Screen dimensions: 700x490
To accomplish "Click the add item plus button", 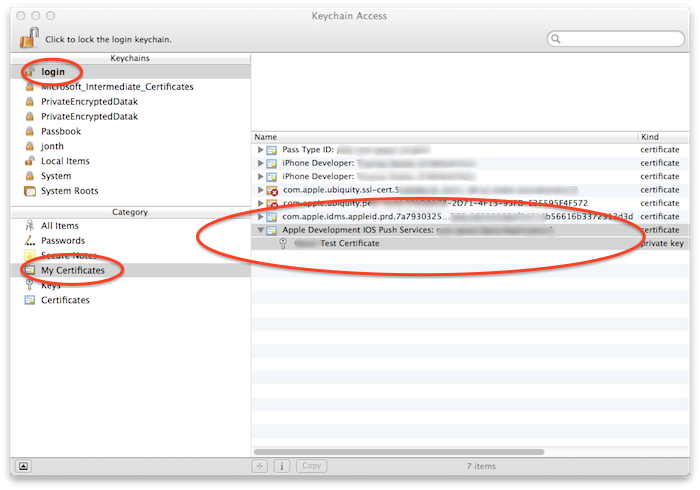I will coord(259,466).
